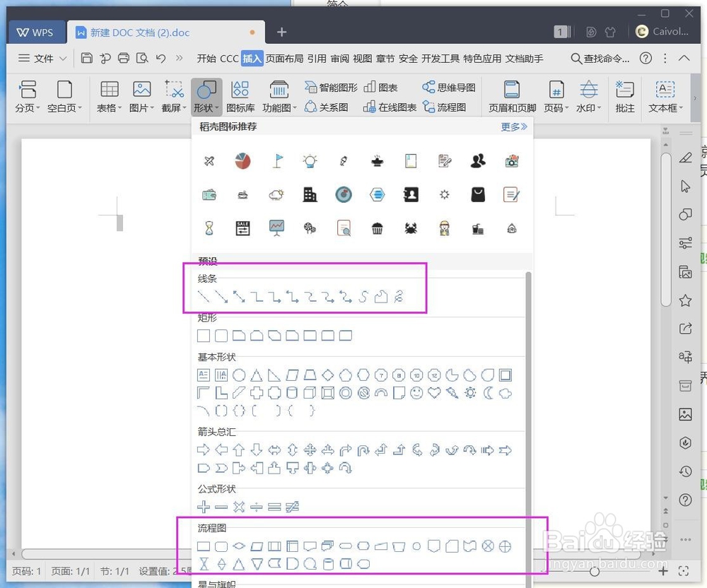Screen dimensions: 707x588
Task: Choose the heart basic shape
Action: 434,393
